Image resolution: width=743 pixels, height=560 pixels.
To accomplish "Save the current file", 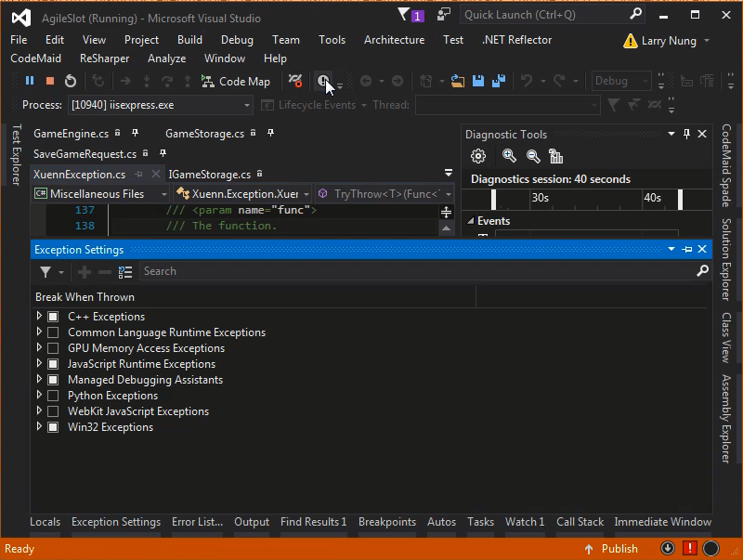I will (478, 81).
